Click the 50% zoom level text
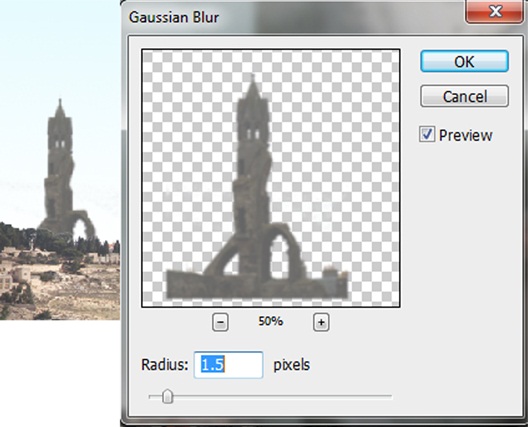Screen dimensions: 528x427 270,321
